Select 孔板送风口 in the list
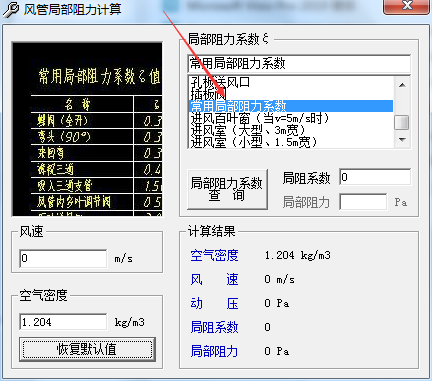The image size is (432, 381). pos(220,82)
